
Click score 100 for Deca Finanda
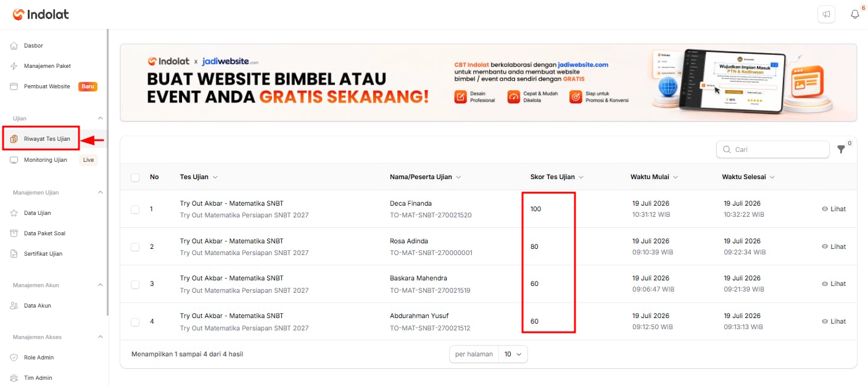[x=535, y=209]
